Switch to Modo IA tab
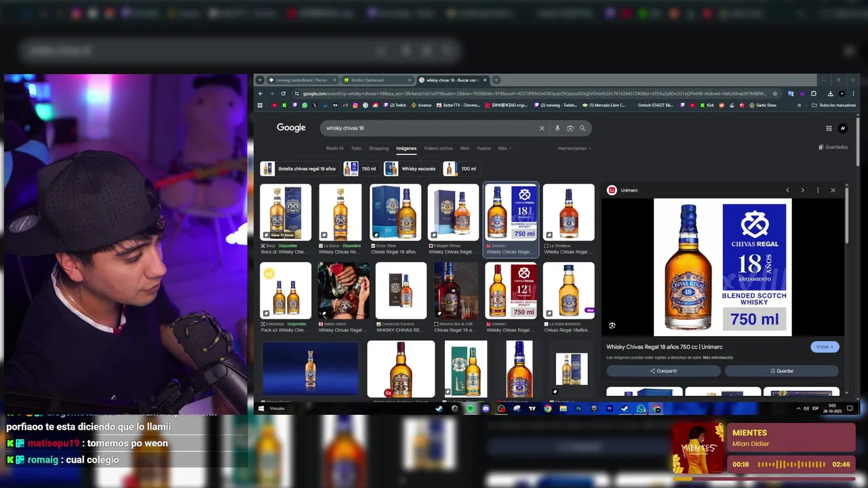Viewport: 868px width, 488px height. tap(334, 148)
